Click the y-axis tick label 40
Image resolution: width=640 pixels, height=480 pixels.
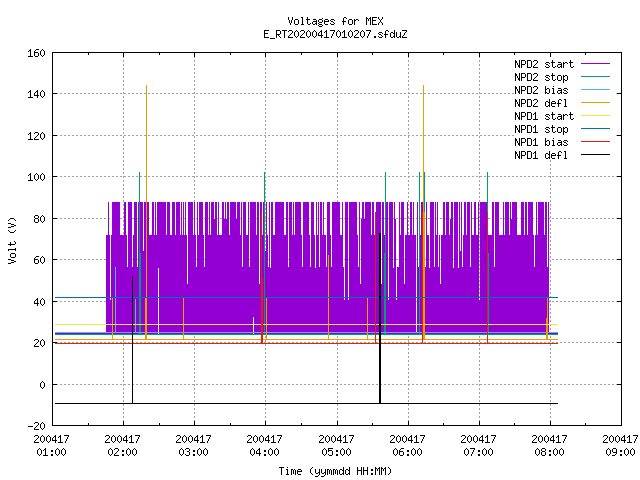coord(39,302)
